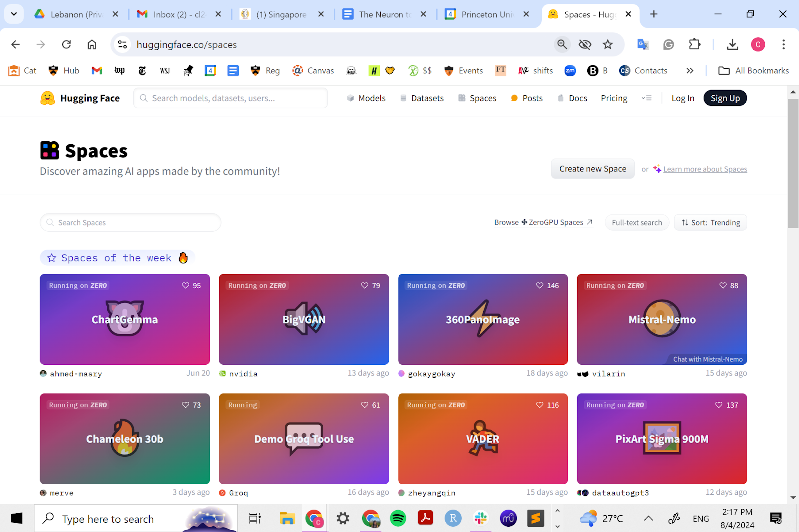The image size is (799, 532).
Task: Open the Pricing link
Action: (614, 98)
